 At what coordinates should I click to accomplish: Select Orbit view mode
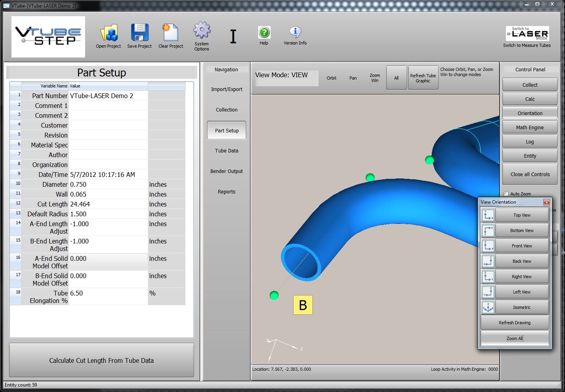pyautogui.click(x=331, y=78)
